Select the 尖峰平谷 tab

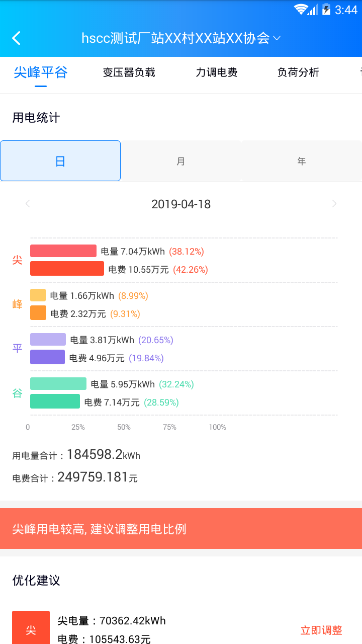coord(41,72)
